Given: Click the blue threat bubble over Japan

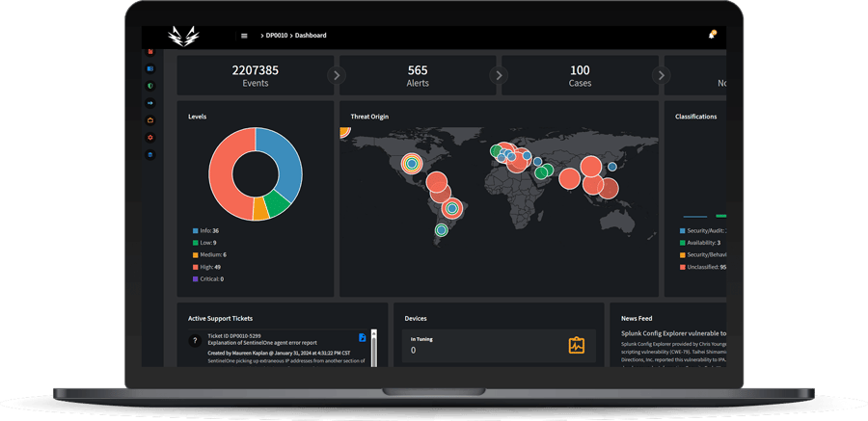Looking at the screenshot, I should tap(611, 167).
